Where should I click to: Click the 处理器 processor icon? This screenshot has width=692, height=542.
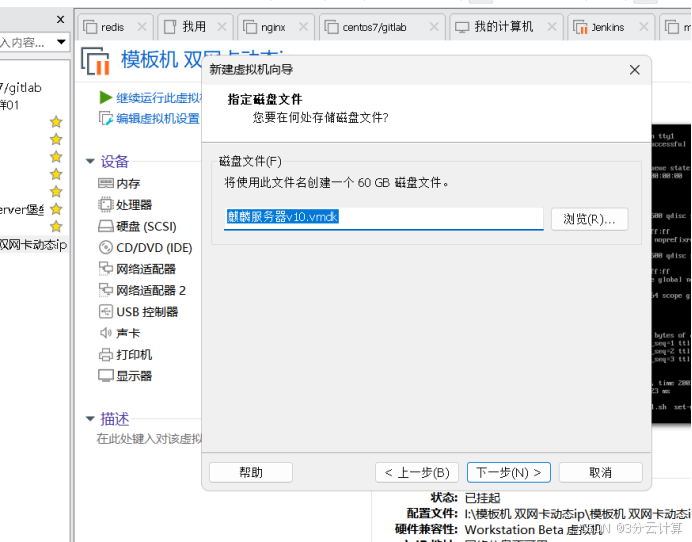106,204
